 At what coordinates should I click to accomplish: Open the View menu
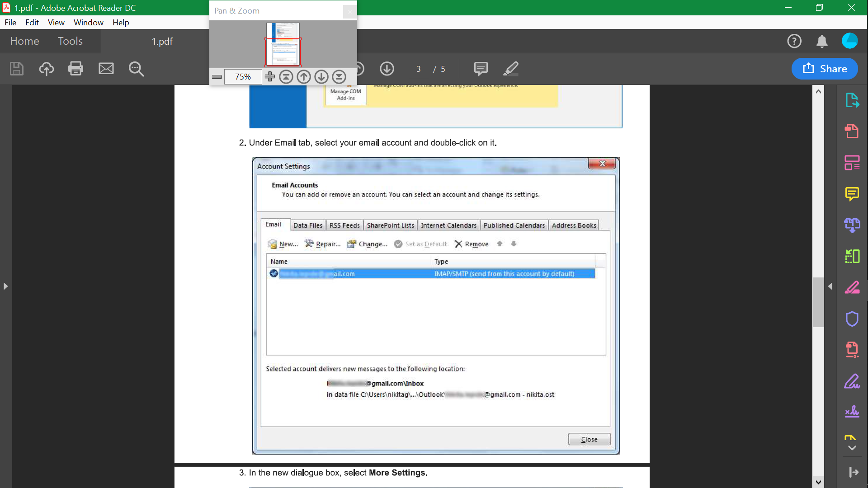coord(56,22)
